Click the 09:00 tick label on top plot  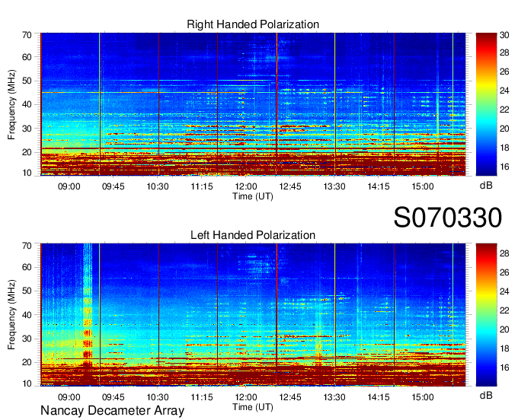click(x=69, y=186)
